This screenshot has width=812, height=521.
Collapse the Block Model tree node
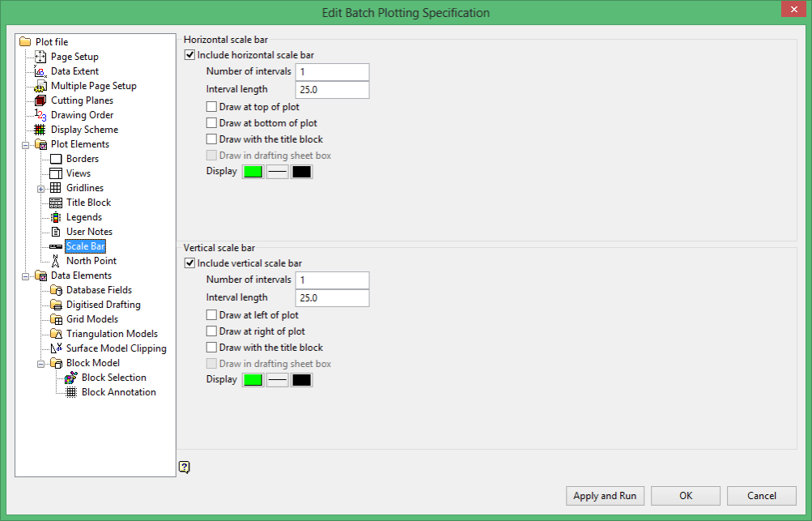pyautogui.click(x=41, y=364)
